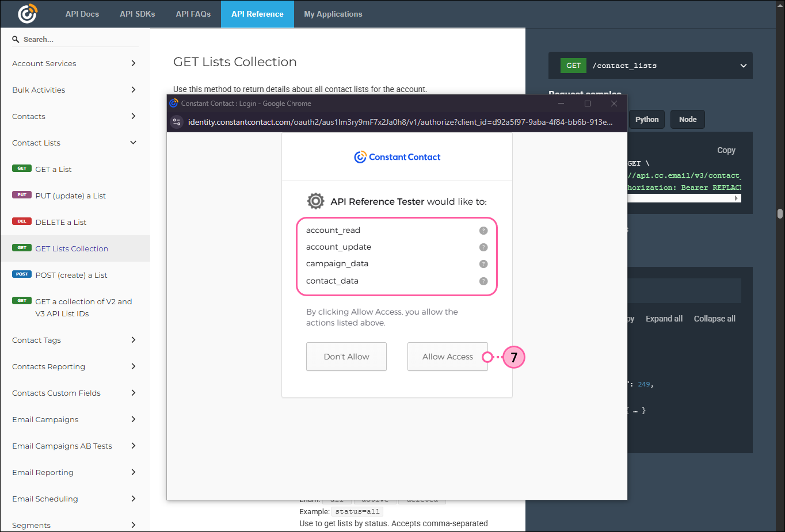The image size is (785, 532).
Task: Open GET a collection of V2 and V3 link
Action: pos(83,308)
